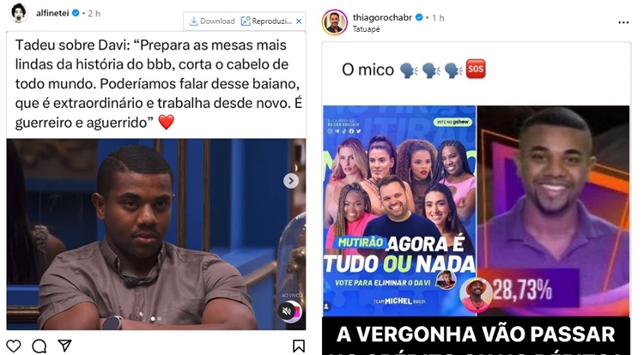Open the Davi video thumbnail

tap(156, 234)
